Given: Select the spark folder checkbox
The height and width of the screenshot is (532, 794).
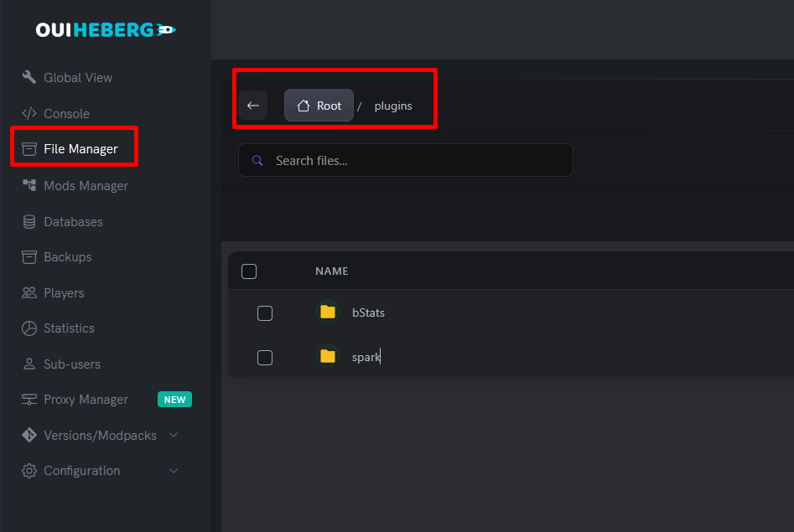Looking at the screenshot, I should coord(265,358).
